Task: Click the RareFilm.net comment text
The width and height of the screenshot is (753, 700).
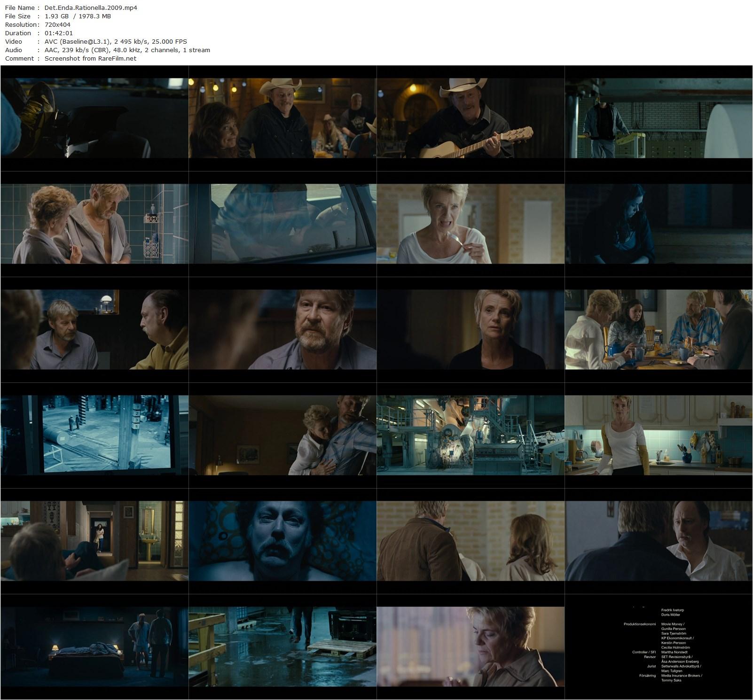Action: click(x=90, y=58)
